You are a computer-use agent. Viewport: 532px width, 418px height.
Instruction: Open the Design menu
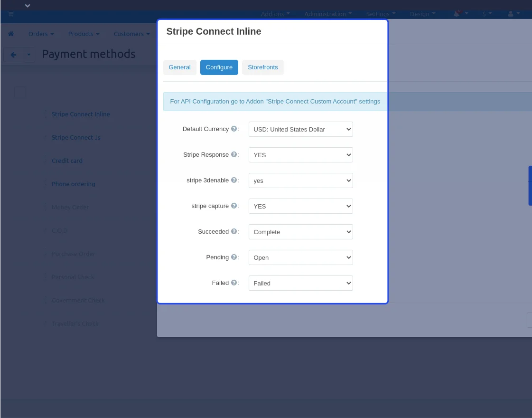(422, 14)
